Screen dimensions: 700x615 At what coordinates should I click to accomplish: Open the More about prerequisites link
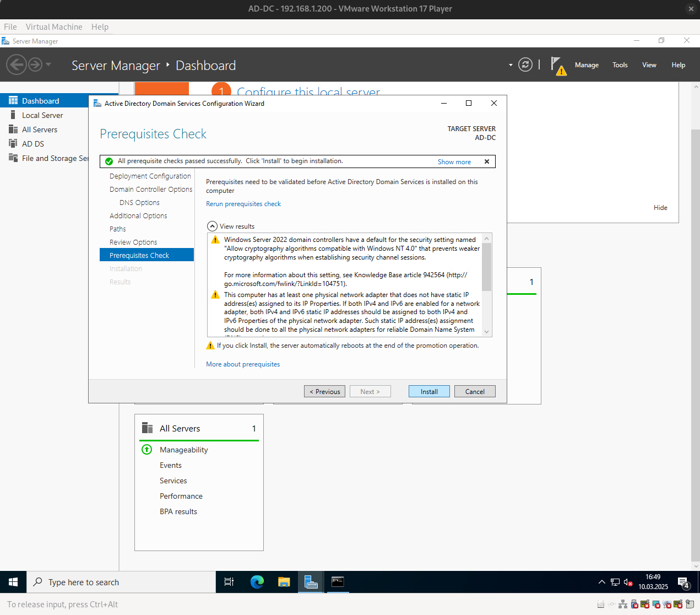(x=242, y=364)
